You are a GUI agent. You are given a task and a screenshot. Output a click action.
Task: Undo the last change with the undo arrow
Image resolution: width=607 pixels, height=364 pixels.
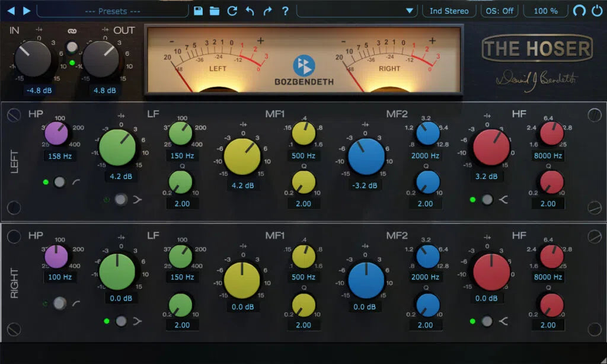[249, 11]
